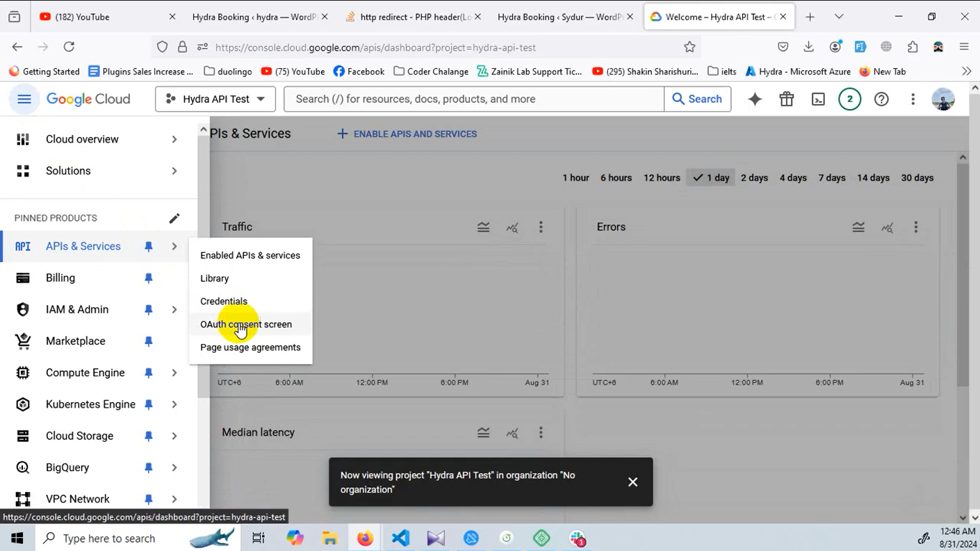Select Credentials from the flyout menu
The width and height of the screenshot is (980, 551).
point(250,302)
